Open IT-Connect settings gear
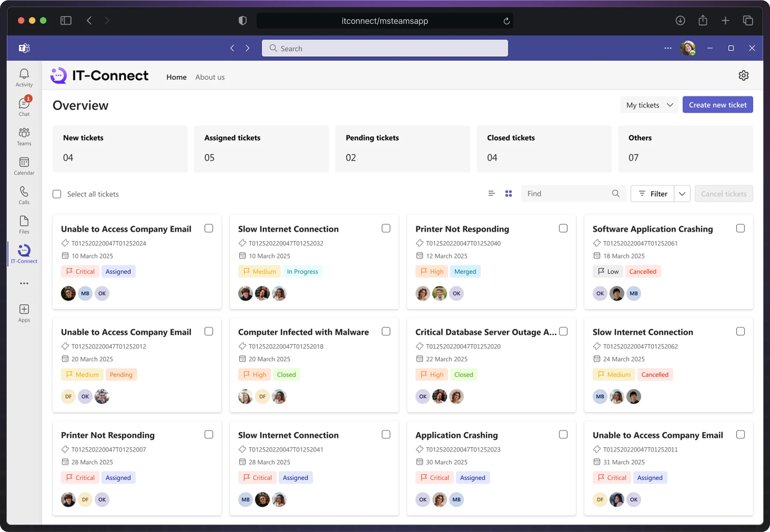Image resolution: width=770 pixels, height=532 pixels. (743, 76)
